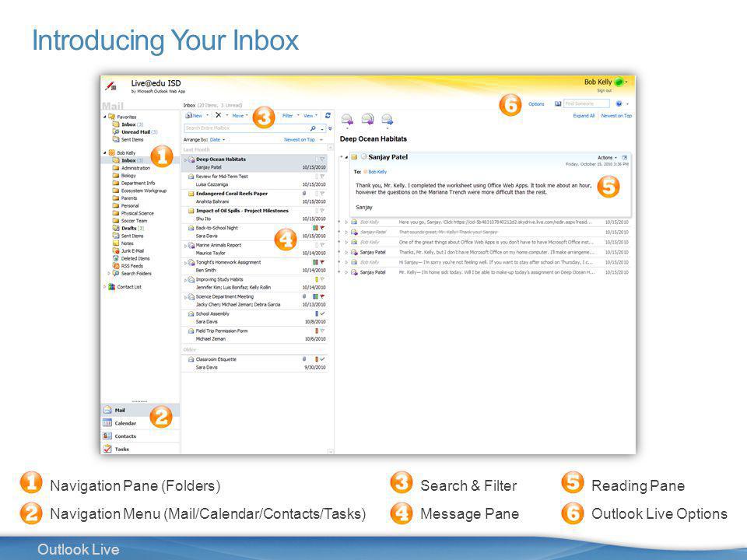Click attachment paperclip on Endangered Coral Reefs Paper
Screen dimensions: 747x560
coord(304,194)
